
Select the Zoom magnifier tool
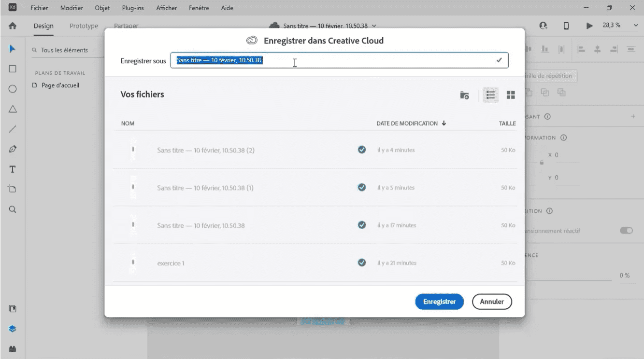tap(13, 209)
